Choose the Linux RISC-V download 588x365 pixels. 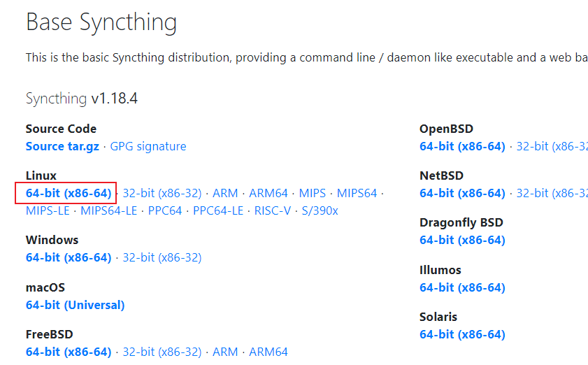pyautogui.click(x=273, y=210)
